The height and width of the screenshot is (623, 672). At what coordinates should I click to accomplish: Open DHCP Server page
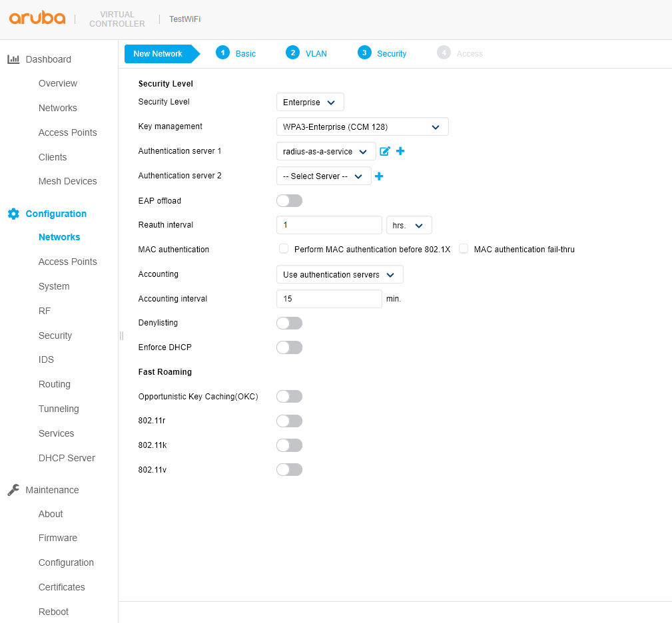click(x=67, y=458)
